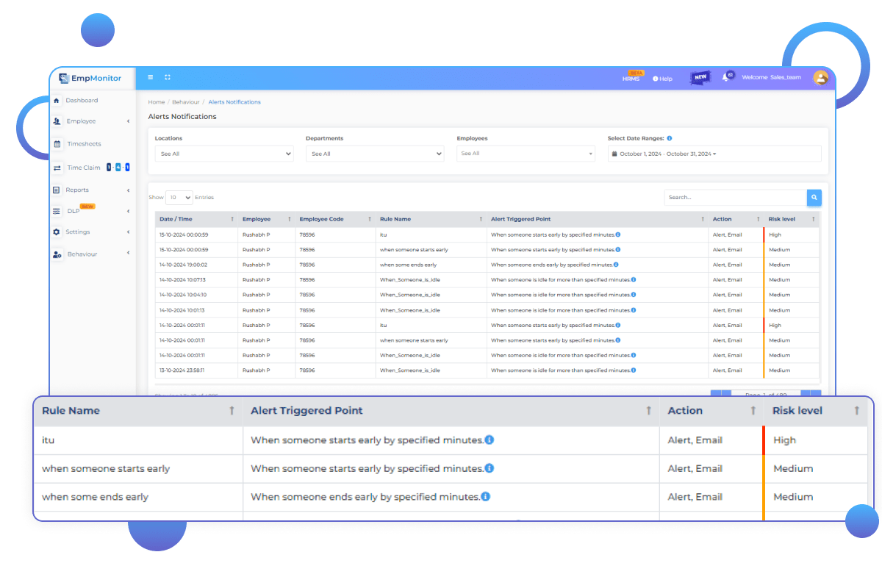Change the entries-per-page dropdown showing 10
The width and height of the screenshot is (882, 588).
179,197
